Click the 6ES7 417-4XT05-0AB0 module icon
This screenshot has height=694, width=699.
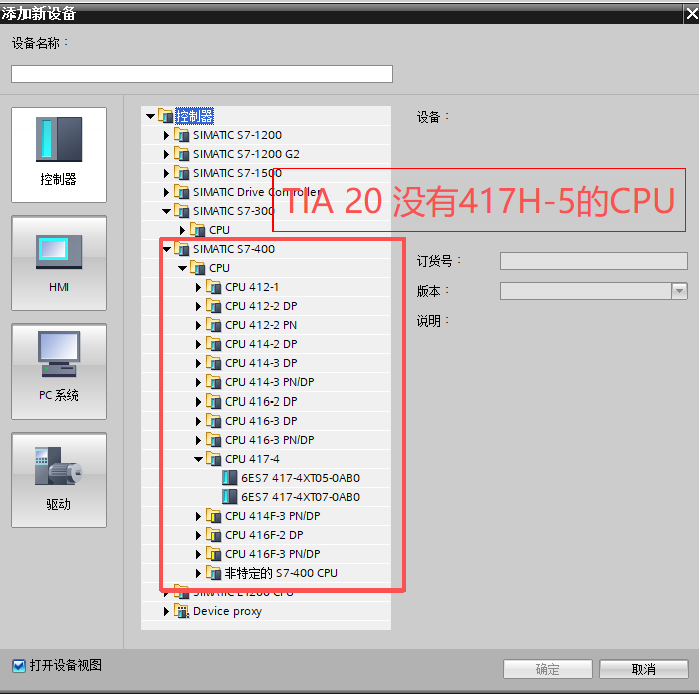tap(230, 478)
